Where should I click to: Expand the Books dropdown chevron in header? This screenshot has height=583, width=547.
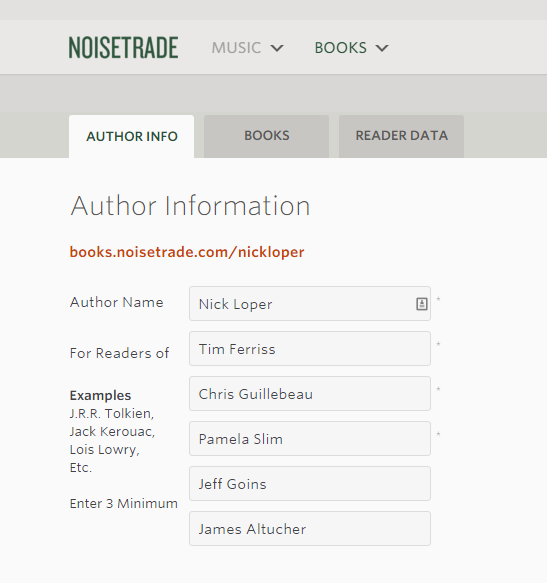382,48
